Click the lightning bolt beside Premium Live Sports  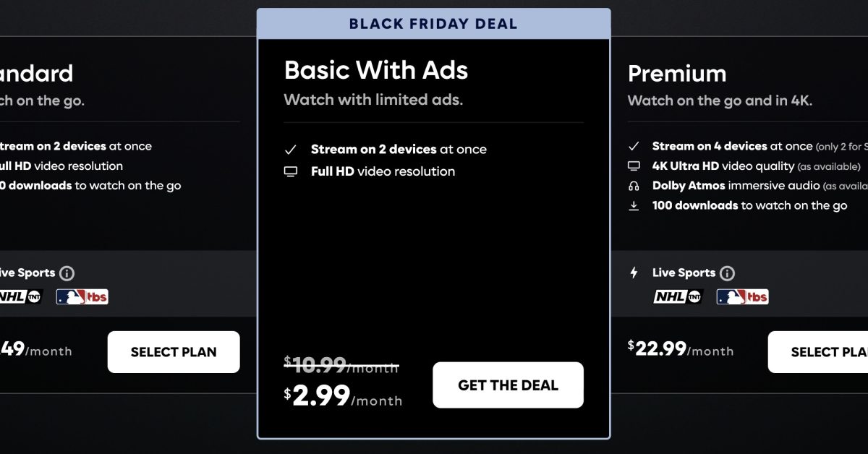pos(634,273)
